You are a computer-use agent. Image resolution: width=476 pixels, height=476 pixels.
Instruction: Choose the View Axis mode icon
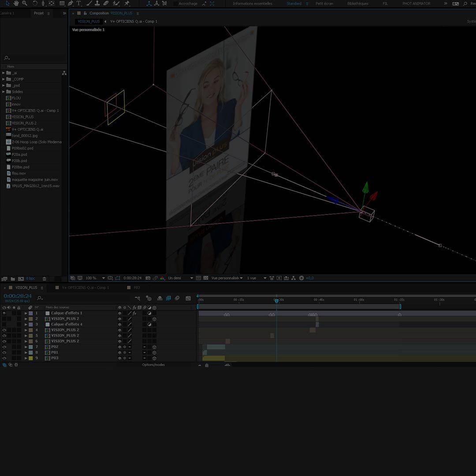point(164,4)
